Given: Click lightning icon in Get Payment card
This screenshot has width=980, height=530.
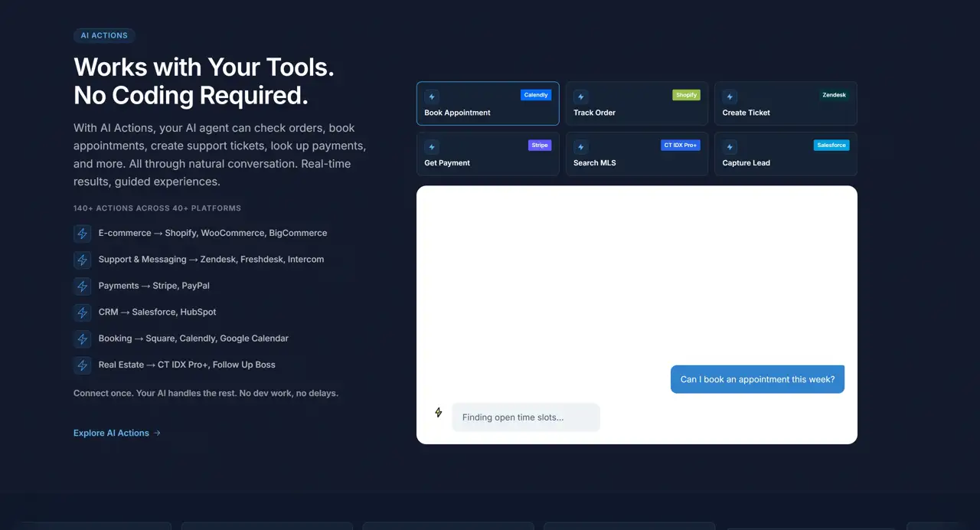Looking at the screenshot, I should pyautogui.click(x=432, y=147).
